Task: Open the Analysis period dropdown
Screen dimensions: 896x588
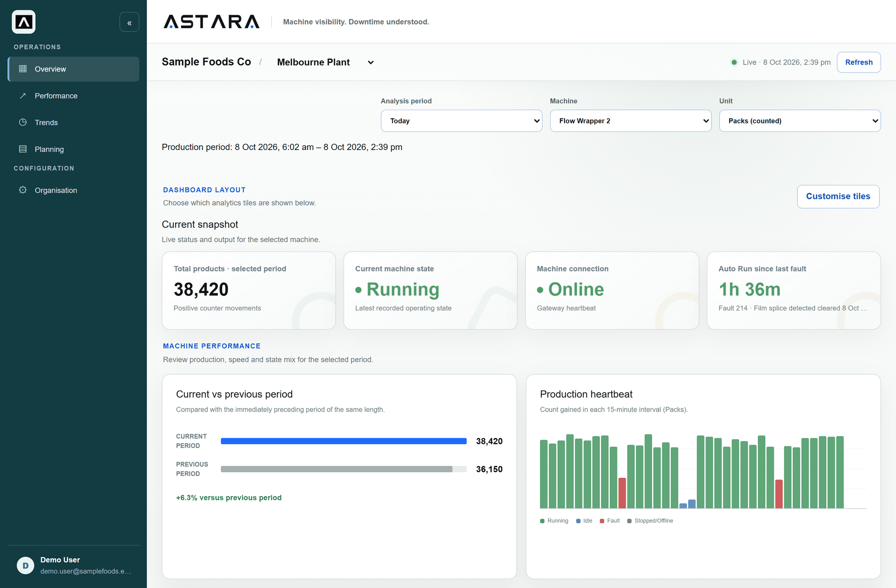Action: (461, 121)
